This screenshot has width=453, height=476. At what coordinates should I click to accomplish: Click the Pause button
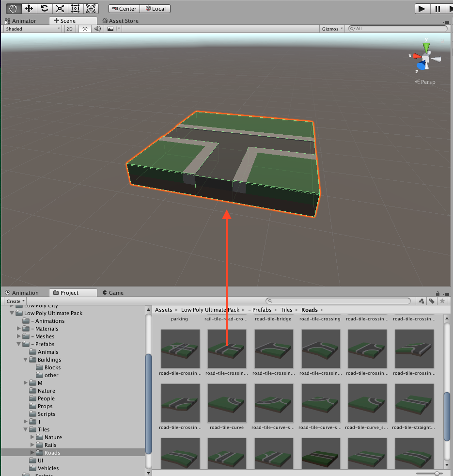coord(437,9)
